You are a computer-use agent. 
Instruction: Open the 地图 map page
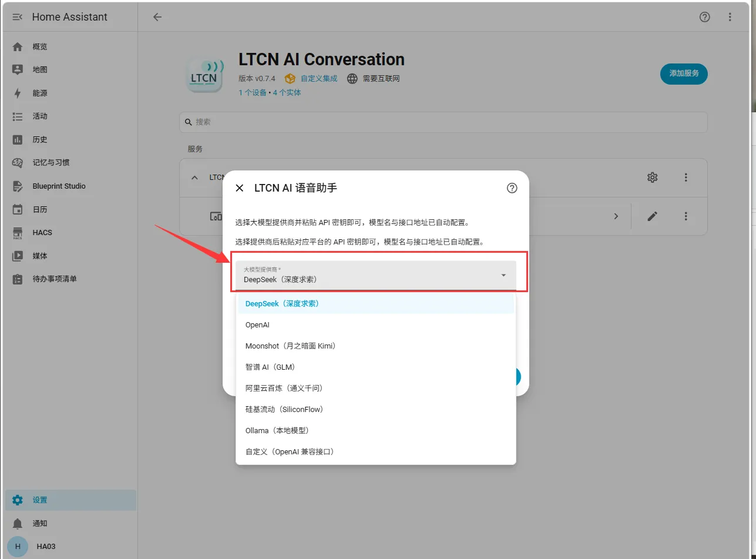70,69
